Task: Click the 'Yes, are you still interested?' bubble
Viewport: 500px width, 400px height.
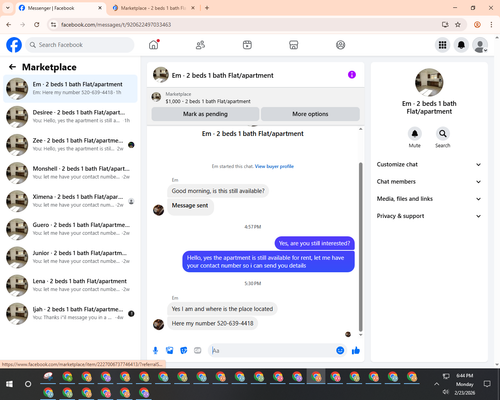Action: (x=314, y=243)
